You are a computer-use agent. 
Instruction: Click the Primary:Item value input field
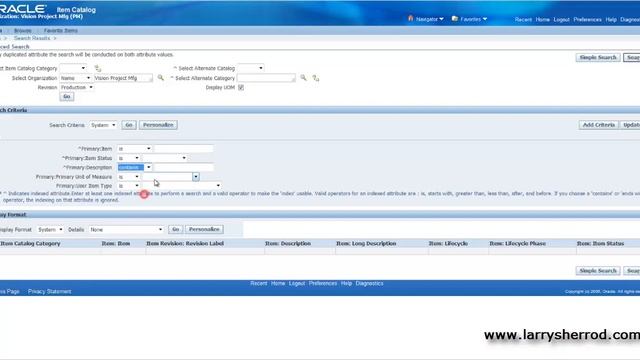pos(184,149)
